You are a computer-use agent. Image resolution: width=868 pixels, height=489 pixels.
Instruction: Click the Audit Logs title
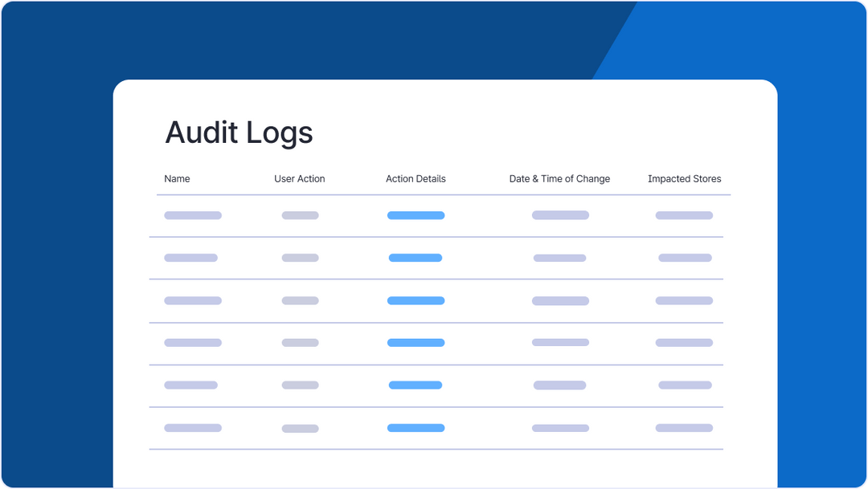[240, 132]
